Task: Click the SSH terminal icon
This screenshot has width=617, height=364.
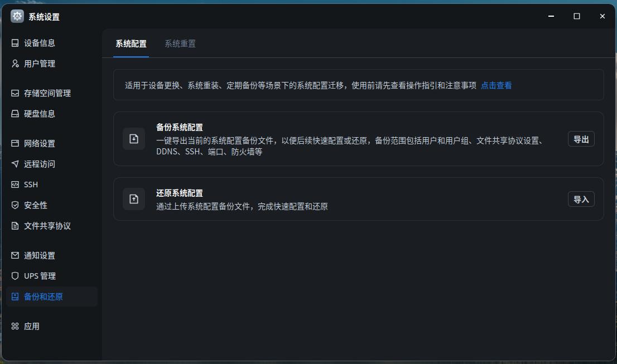Action: 15,185
